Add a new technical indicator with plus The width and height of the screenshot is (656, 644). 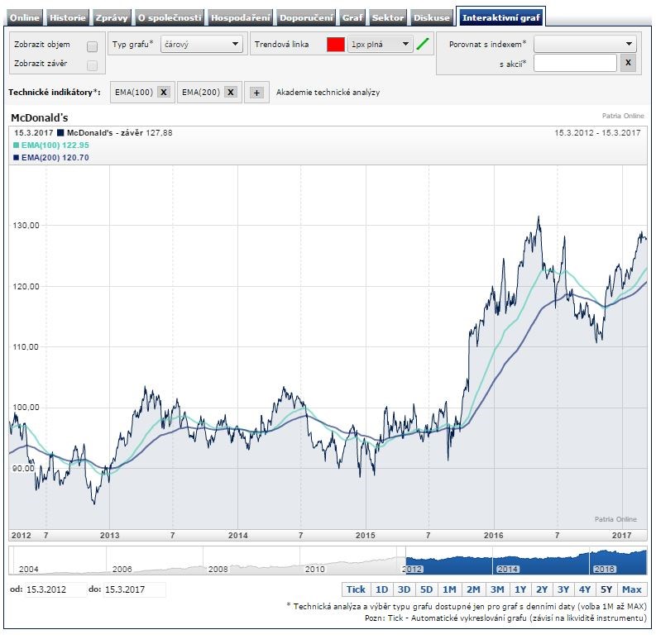pyautogui.click(x=256, y=93)
